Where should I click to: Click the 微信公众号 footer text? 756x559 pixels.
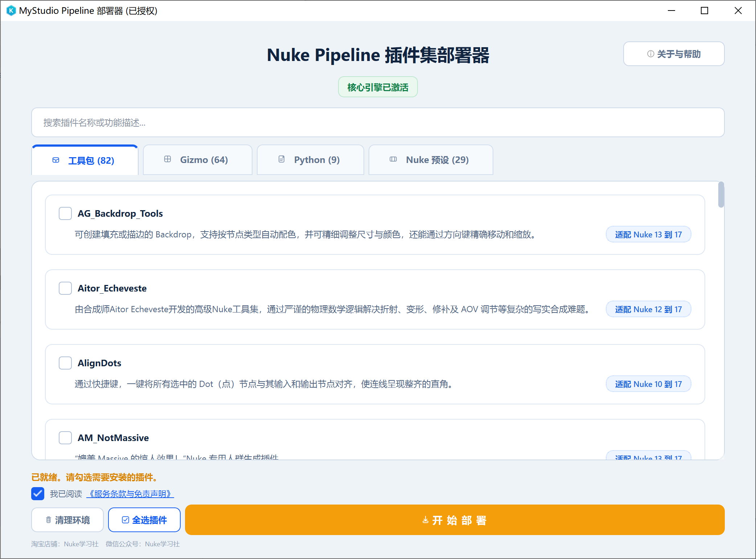point(143,544)
